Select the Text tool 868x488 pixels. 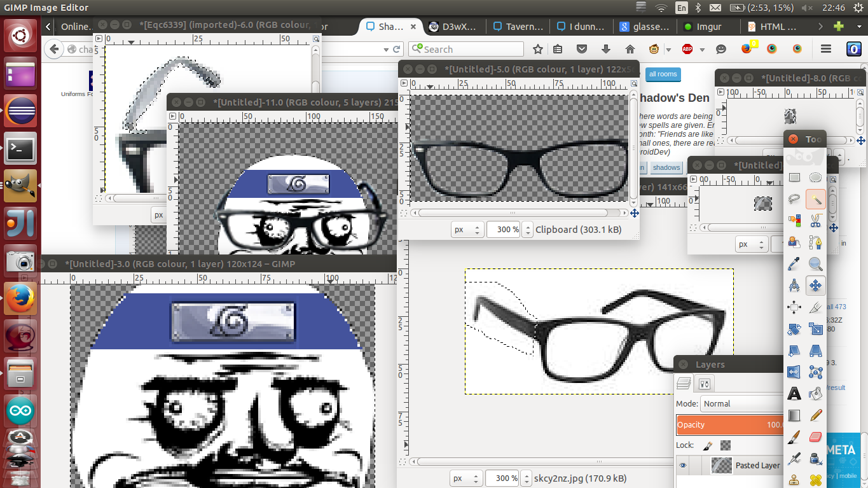click(x=794, y=394)
